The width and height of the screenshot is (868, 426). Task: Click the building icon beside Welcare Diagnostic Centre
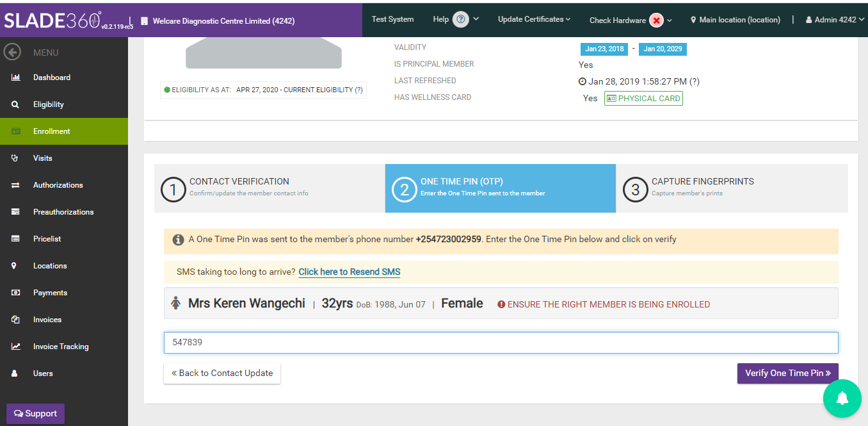[144, 21]
